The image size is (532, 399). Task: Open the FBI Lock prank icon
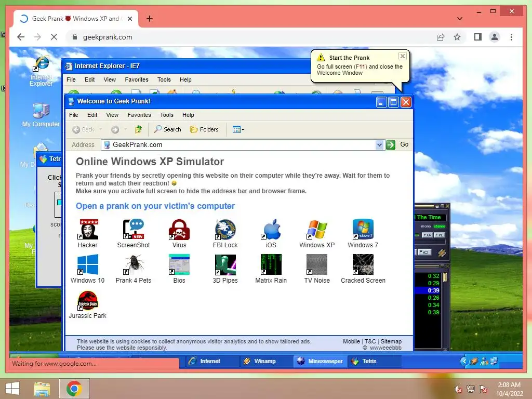pos(225,229)
